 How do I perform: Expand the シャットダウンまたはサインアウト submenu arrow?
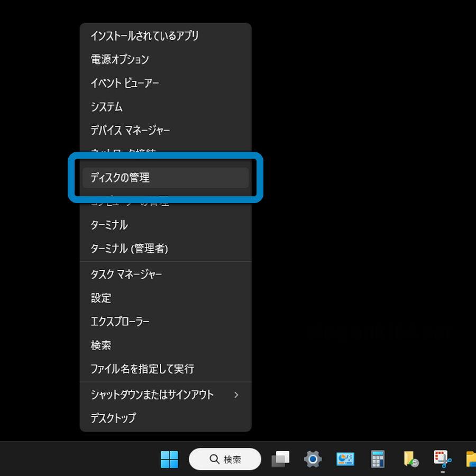(236, 395)
